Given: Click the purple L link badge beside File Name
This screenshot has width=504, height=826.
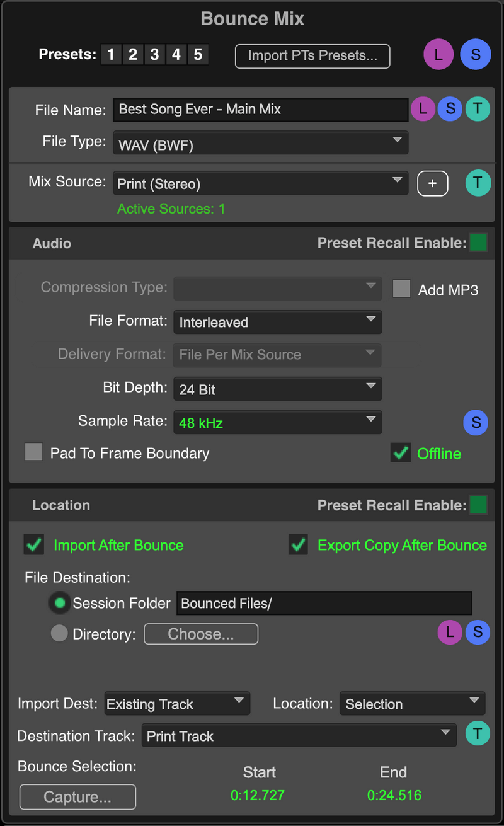Looking at the screenshot, I should (x=423, y=109).
